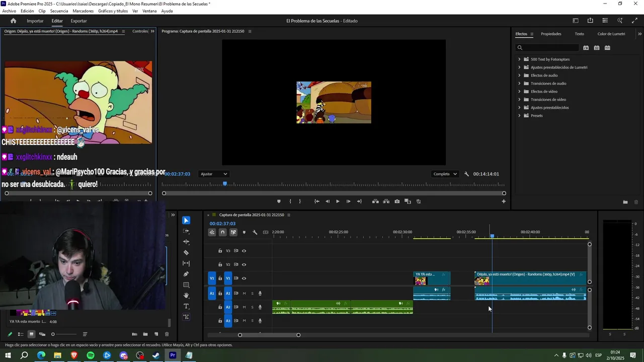Open the Button Editor plus icon
The height and width of the screenshot is (362, 644).
tap(504, 202)
